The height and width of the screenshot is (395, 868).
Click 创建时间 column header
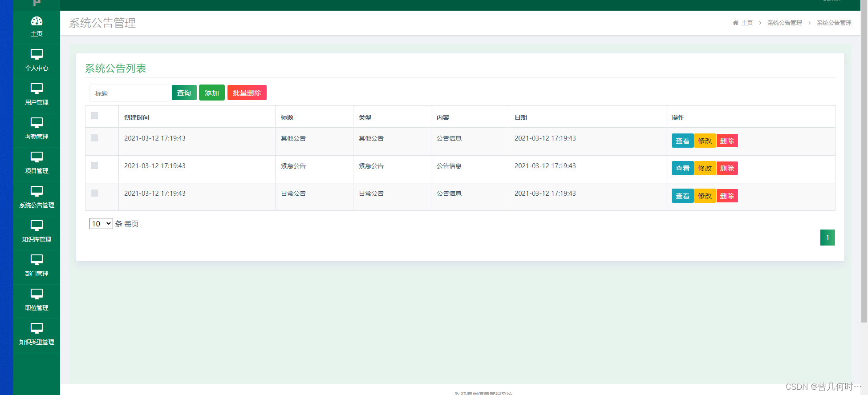[137, 117]
